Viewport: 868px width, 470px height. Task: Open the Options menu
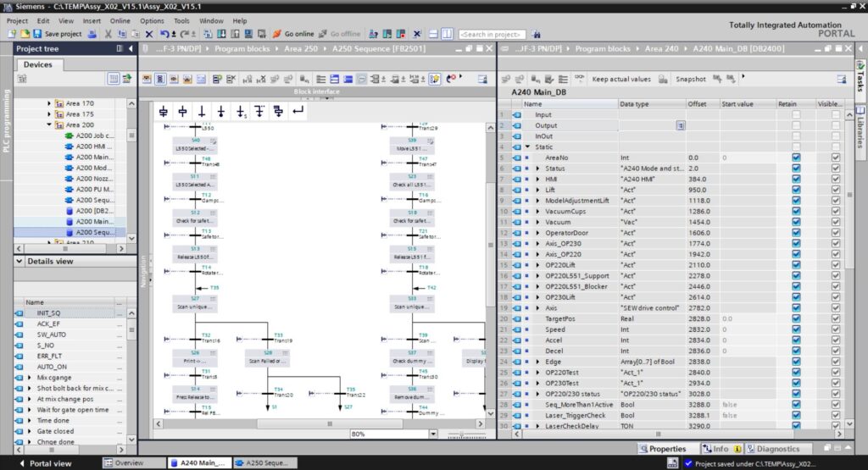pyautogui.click(x=152, y=20)
